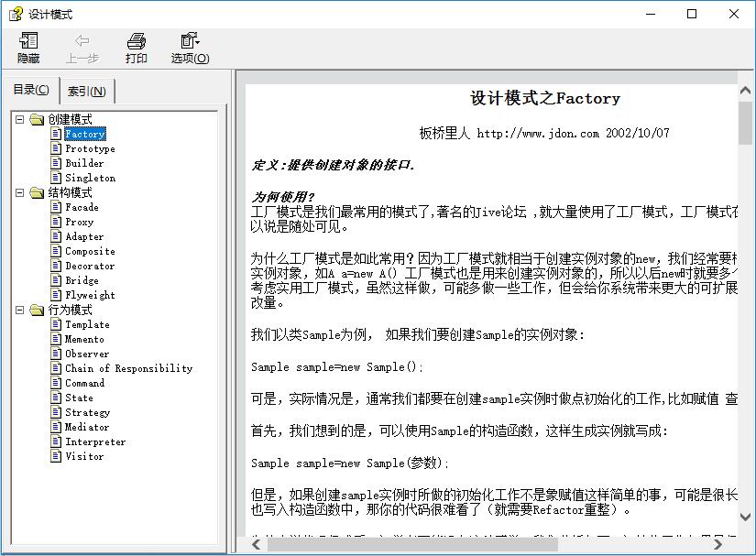
Task: Click the vertical scrollbar up arrow
Action: click(x=745, y=91)
